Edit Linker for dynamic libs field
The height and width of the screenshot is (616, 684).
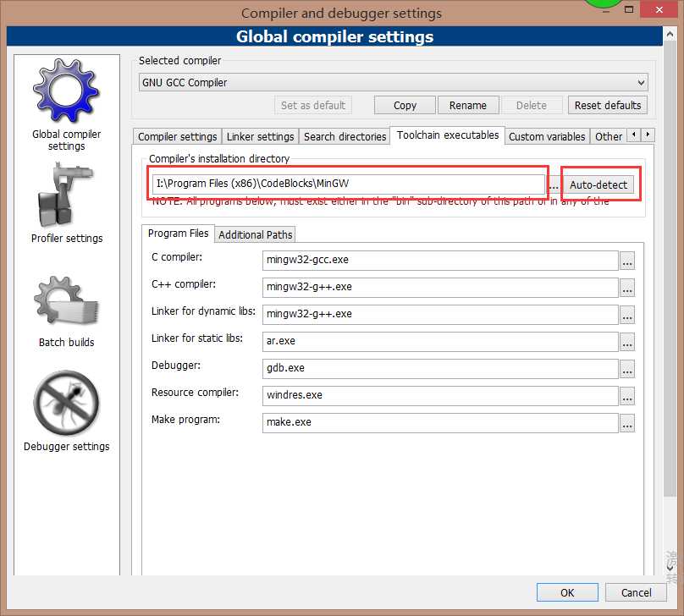(x=440, y=314)
